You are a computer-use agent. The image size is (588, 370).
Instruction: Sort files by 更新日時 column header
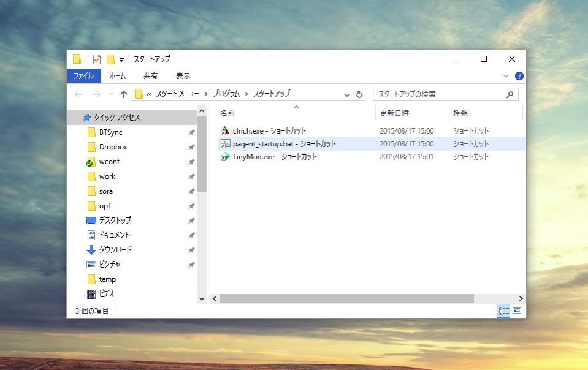pos(394,113)
